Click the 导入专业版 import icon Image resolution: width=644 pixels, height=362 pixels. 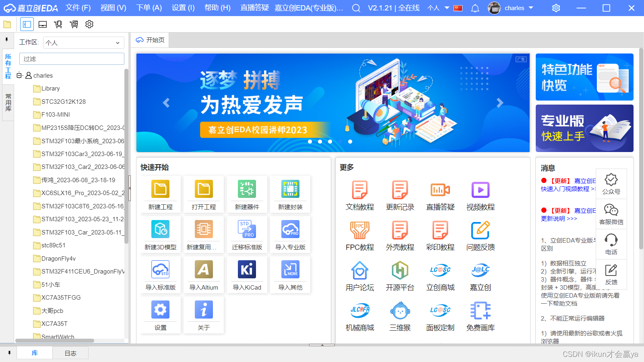(290, 229)
